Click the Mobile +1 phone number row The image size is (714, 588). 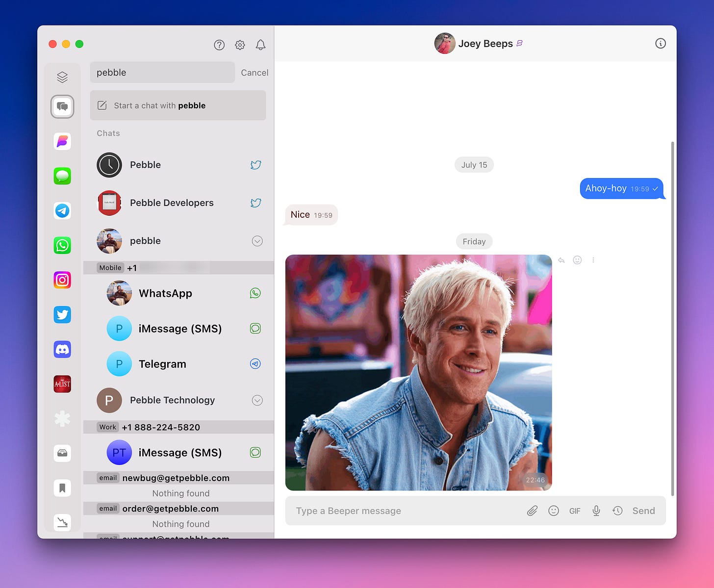[x=178, y=268]
